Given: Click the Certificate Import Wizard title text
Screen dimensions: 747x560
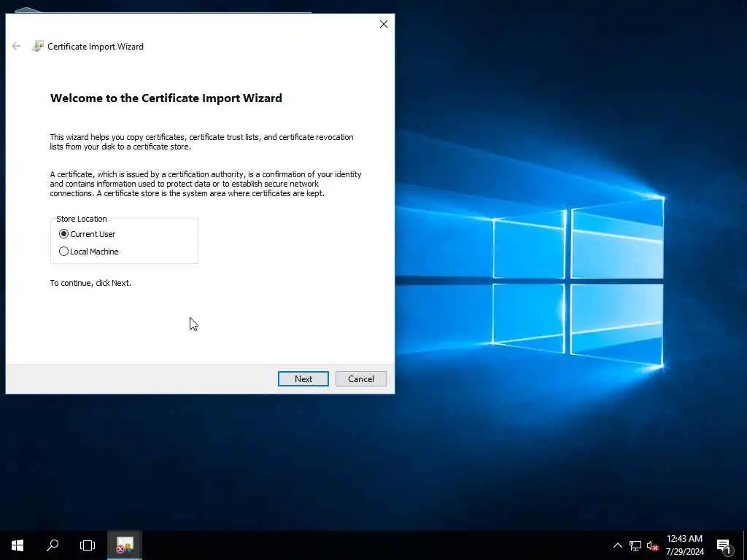Looking at the screenshot, I should pyautogui.click(x=96, y=46).
